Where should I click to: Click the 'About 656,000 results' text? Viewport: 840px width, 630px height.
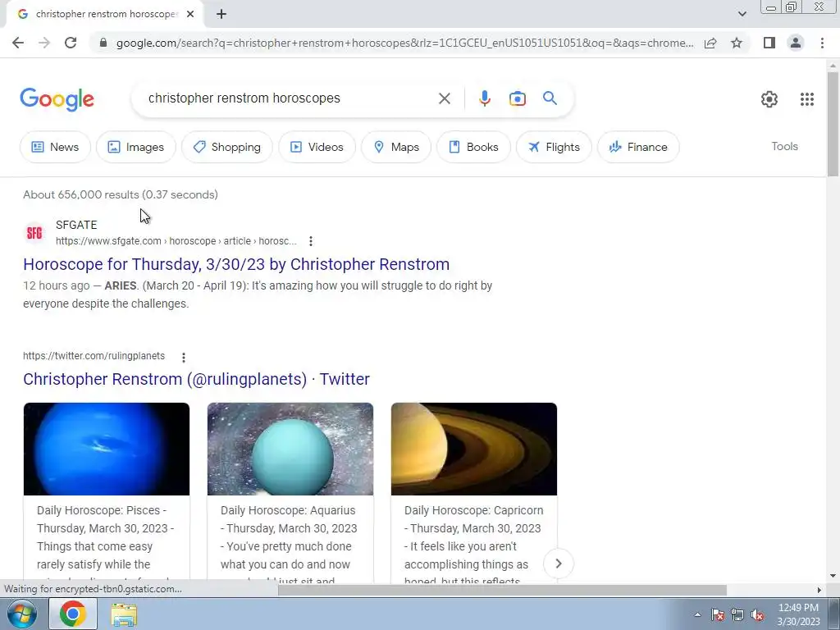(x=121, y=194)
